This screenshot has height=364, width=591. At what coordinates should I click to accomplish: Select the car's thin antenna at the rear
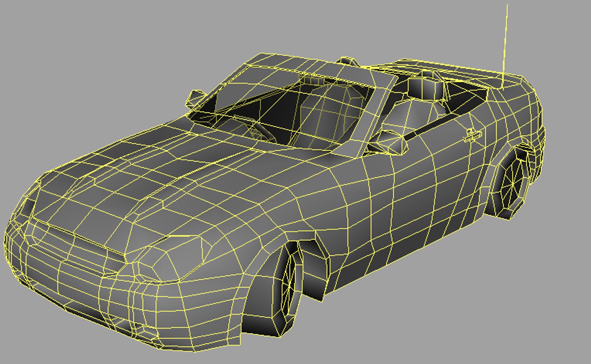pyautogui.click(x=505, y=45)
